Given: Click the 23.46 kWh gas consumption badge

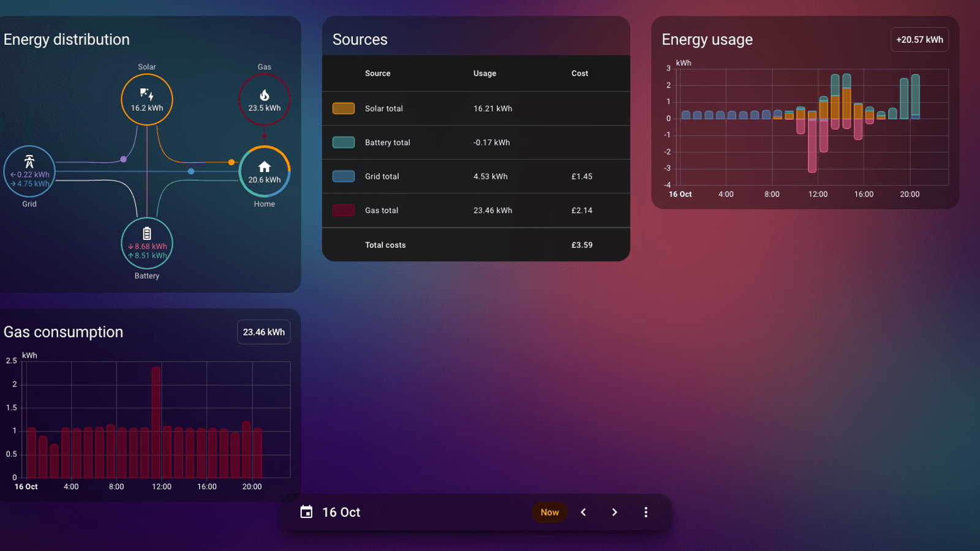Looking at the screenshot, I should tap(263, 332).
